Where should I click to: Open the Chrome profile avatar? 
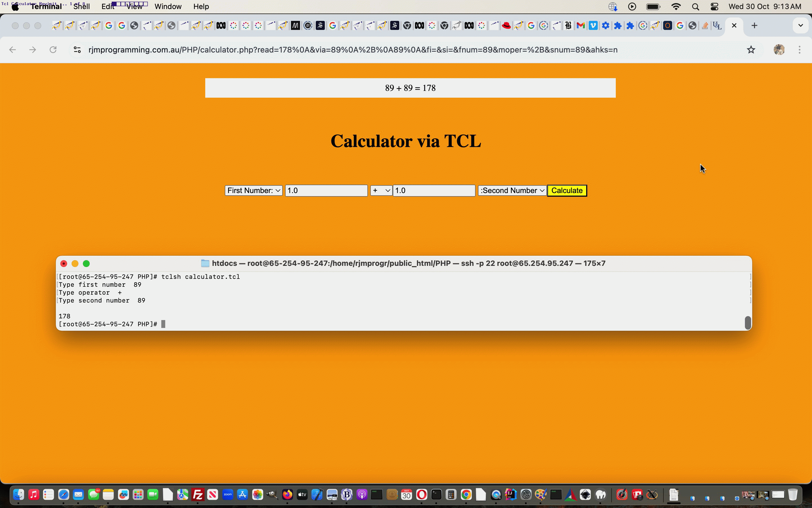click(779, 50)
